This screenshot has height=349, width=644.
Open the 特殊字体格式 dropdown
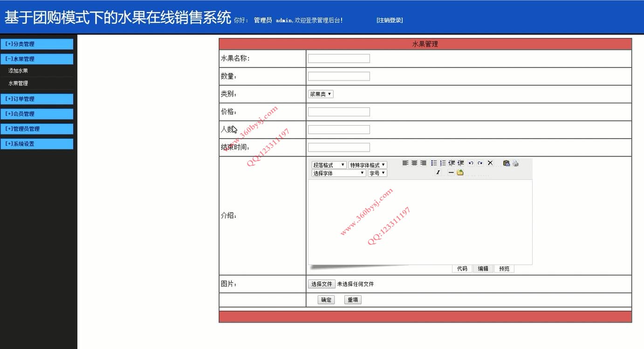pyautogui.click(x=368, y=165)
